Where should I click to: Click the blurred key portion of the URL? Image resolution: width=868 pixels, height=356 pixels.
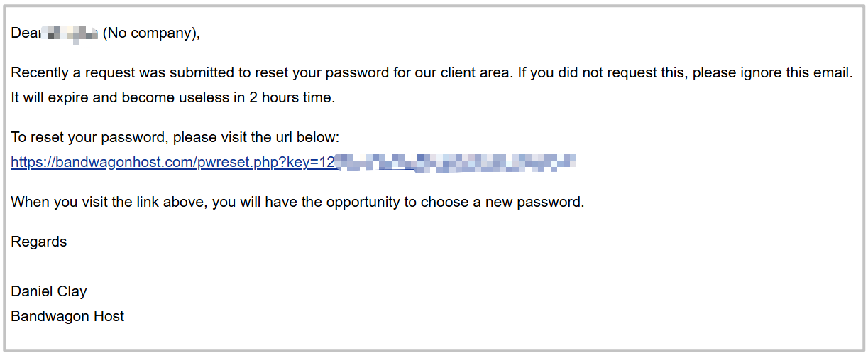tap(454, 163)
